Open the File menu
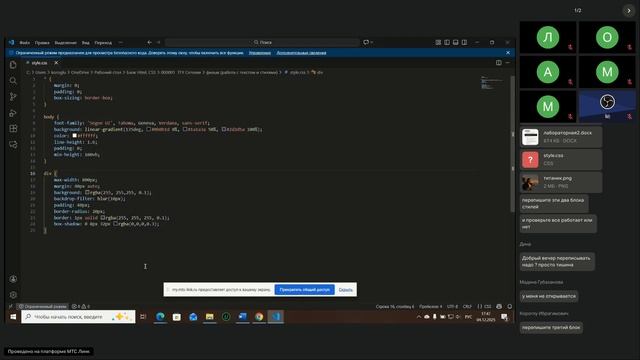The height and width of the screenshot is (360, 640). click(24, 42)
